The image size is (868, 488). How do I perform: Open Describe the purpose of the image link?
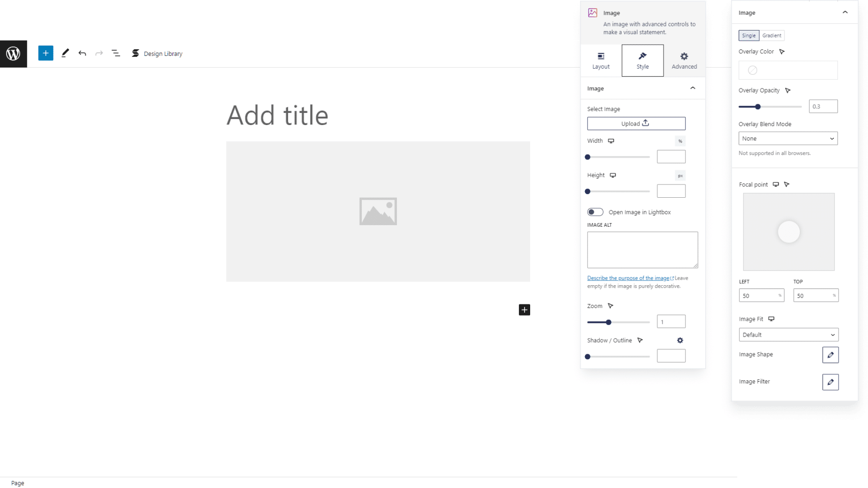point(628,278)
